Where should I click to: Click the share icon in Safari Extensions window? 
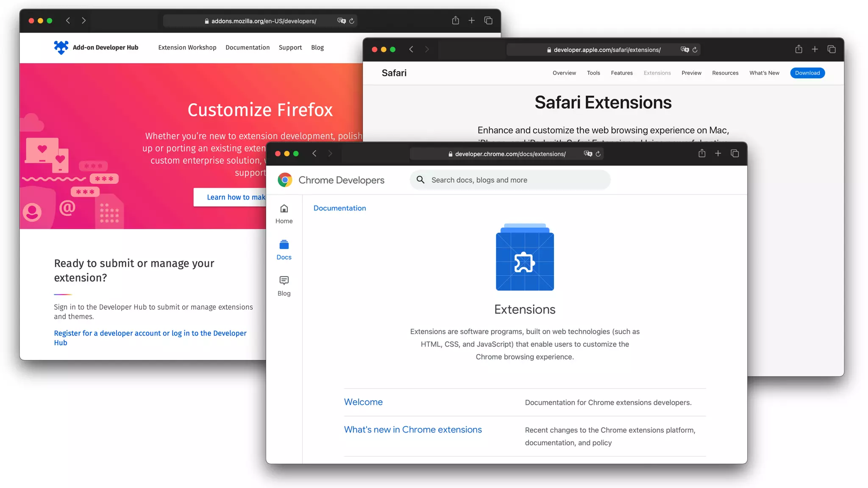[798, 49]
